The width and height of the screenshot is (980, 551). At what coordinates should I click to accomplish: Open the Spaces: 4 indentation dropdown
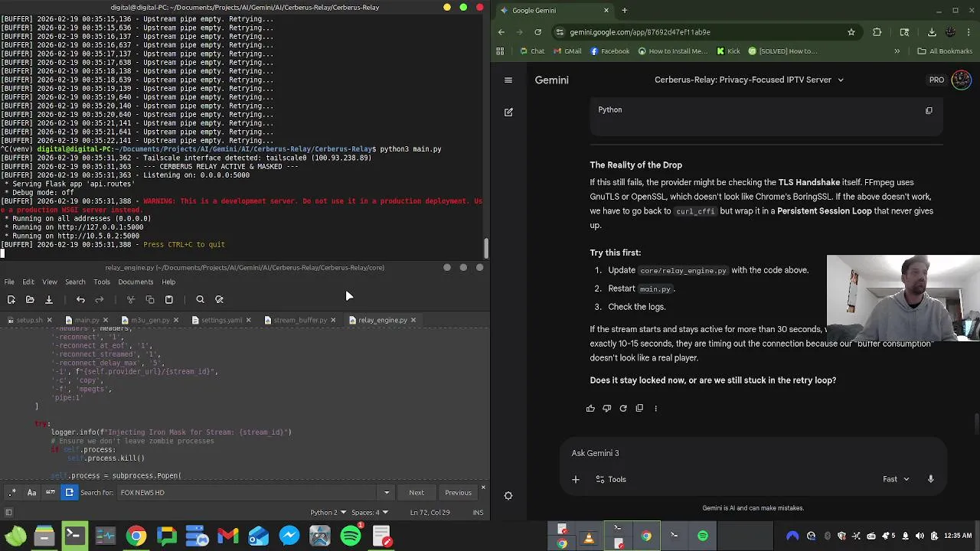click(x=369, y=513)
